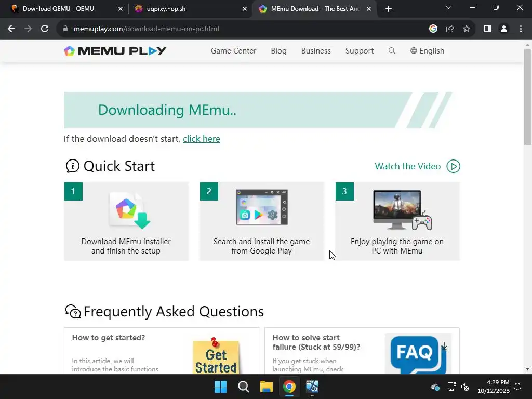Open the Windows Start menu
Image resolution: width=532 pixels, height=399 pixels.
coord(220,387)
